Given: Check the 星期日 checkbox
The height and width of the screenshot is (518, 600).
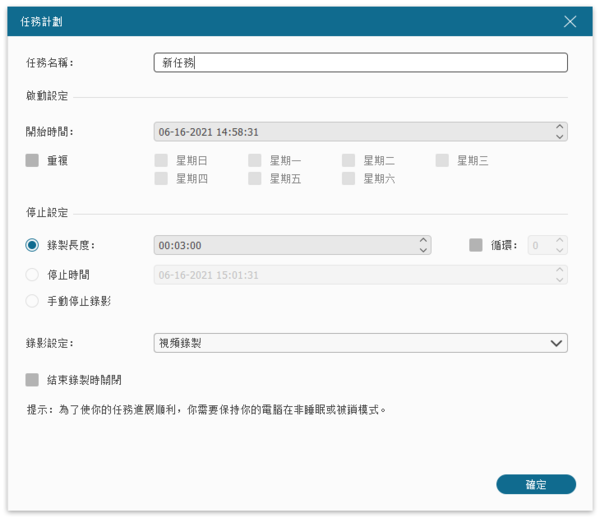Looking at the screenshot, I should click(161, 160).
